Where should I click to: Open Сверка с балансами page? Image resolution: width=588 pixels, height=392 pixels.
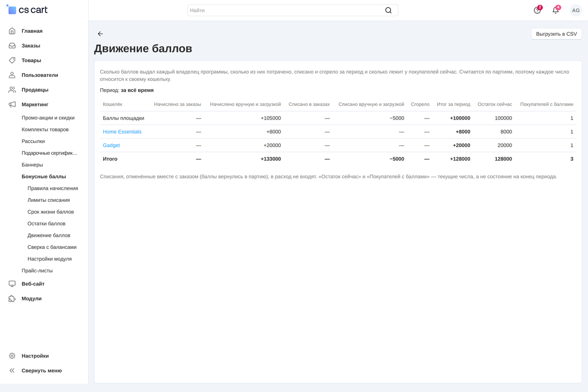pyautogui.click(x=52, y=247)
